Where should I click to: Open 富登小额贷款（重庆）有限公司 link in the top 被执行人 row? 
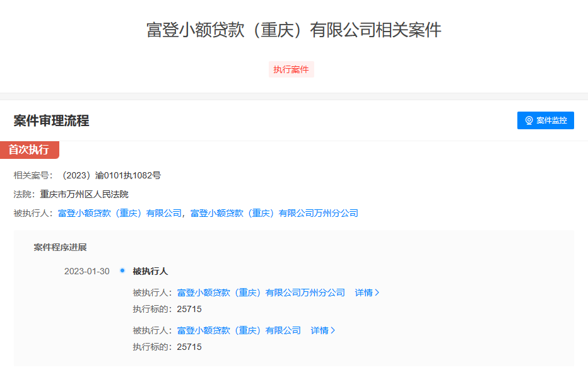[120, 213]
